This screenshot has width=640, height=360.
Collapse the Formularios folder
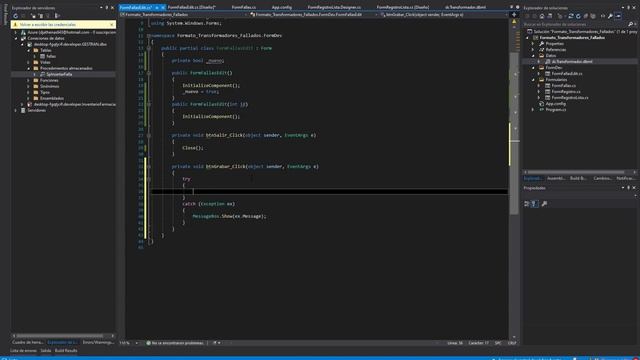point(533,80)
